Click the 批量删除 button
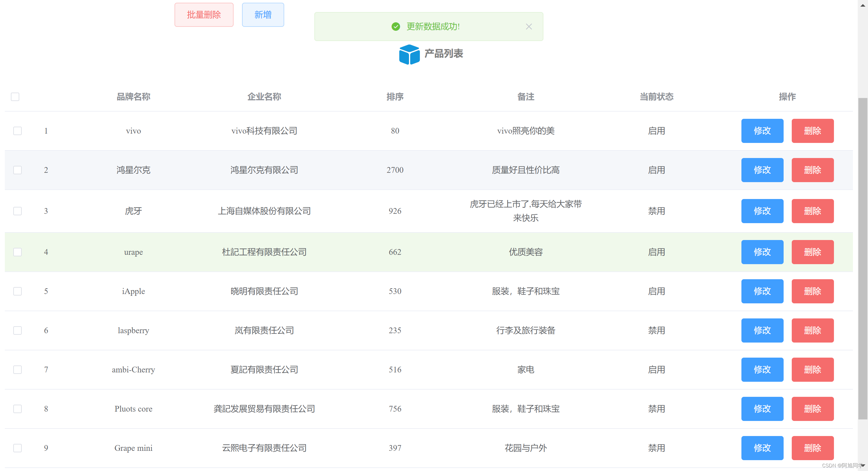Image resolution: width=868 pixels, height=471 pixels. coord(204,15)
